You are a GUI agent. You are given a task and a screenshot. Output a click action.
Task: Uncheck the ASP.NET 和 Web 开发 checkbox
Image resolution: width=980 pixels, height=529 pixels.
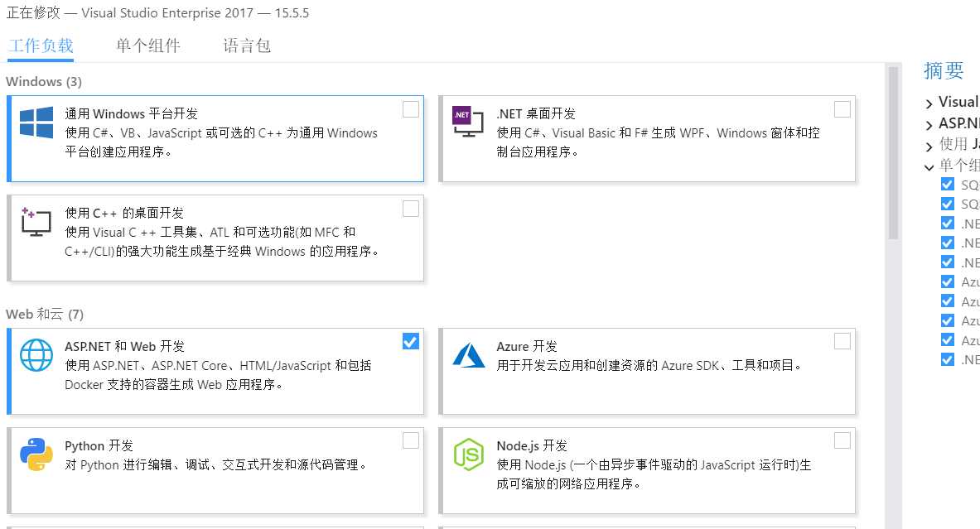click(411, 342)
